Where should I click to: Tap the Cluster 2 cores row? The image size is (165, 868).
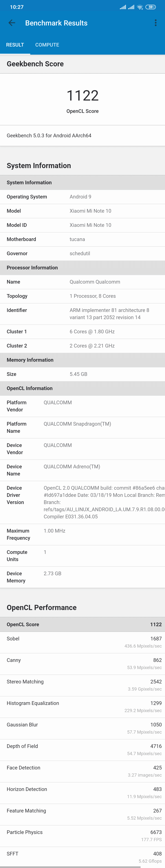tap(83, 346)
